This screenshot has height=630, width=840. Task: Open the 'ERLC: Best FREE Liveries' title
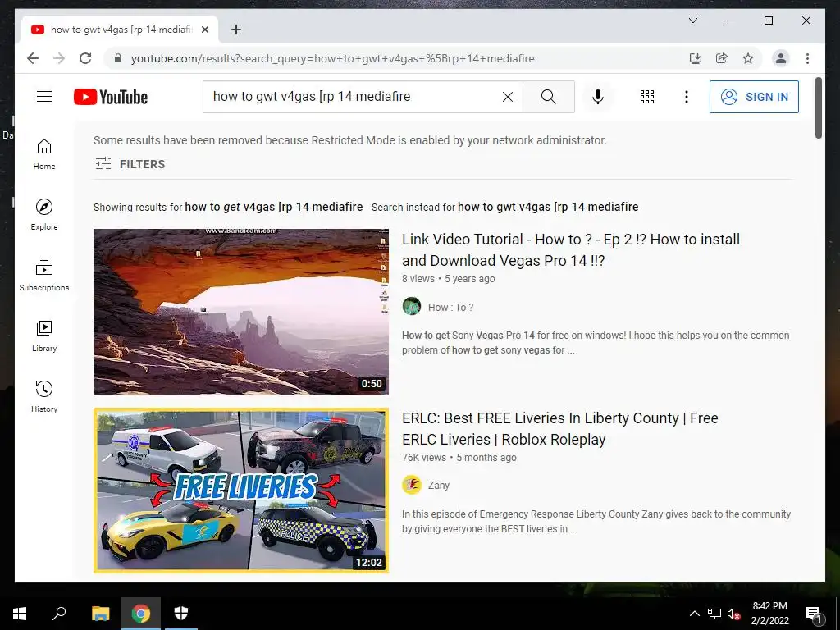tap(559, 428)
